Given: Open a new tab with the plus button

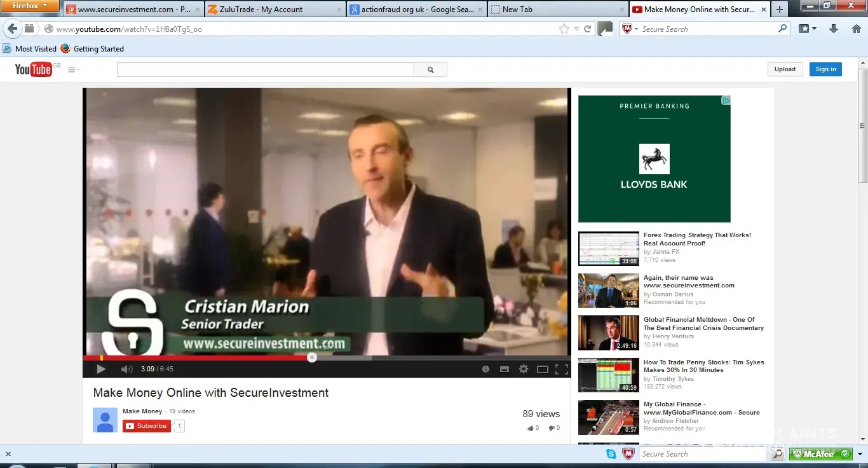Looking at the screenshot, I should click(780, 10).
